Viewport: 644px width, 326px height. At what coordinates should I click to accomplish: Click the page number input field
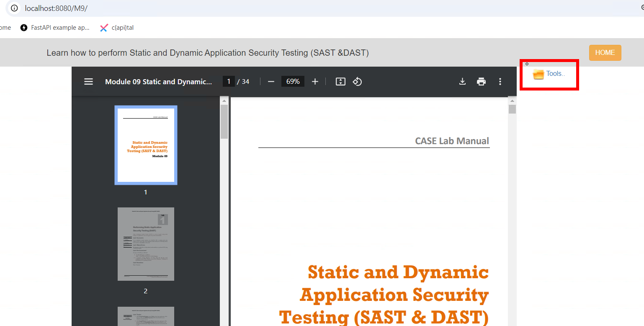pos(229,82)
